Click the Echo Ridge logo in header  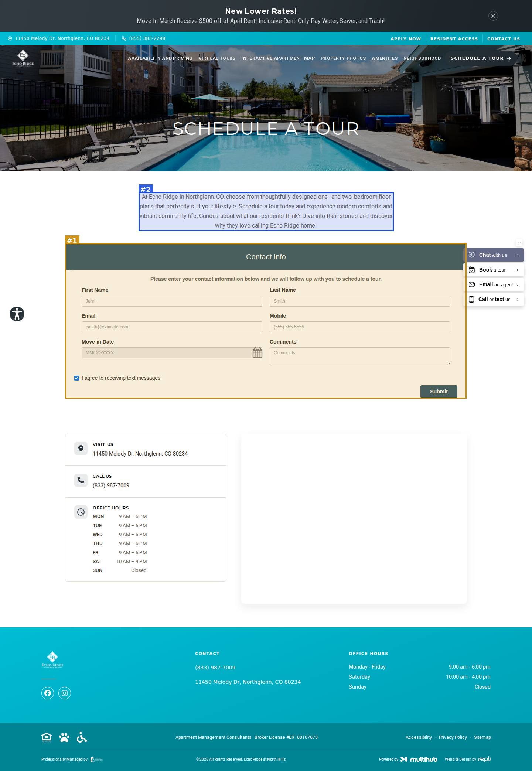point(23,58)
